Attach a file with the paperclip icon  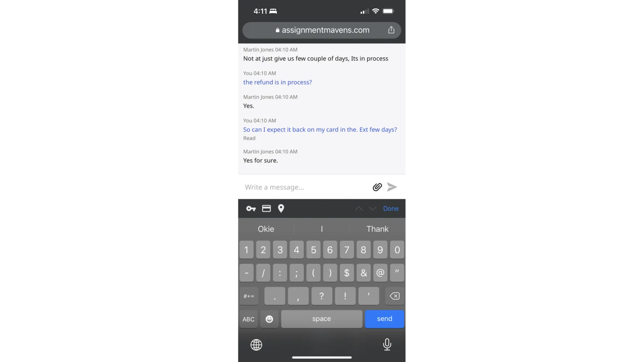pyautogui.click(x=377, y=187)
